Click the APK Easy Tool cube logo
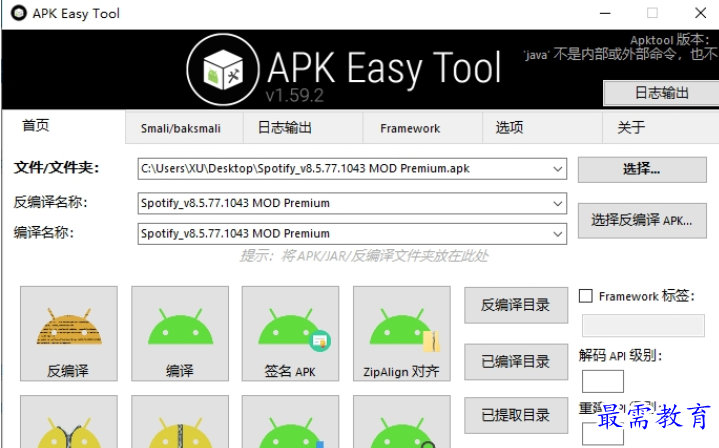 223,70
